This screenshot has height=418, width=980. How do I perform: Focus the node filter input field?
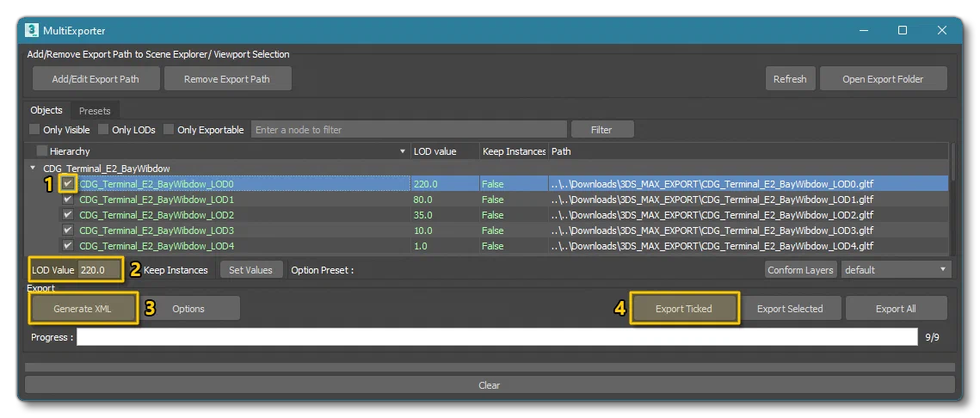tap(410, 130)
